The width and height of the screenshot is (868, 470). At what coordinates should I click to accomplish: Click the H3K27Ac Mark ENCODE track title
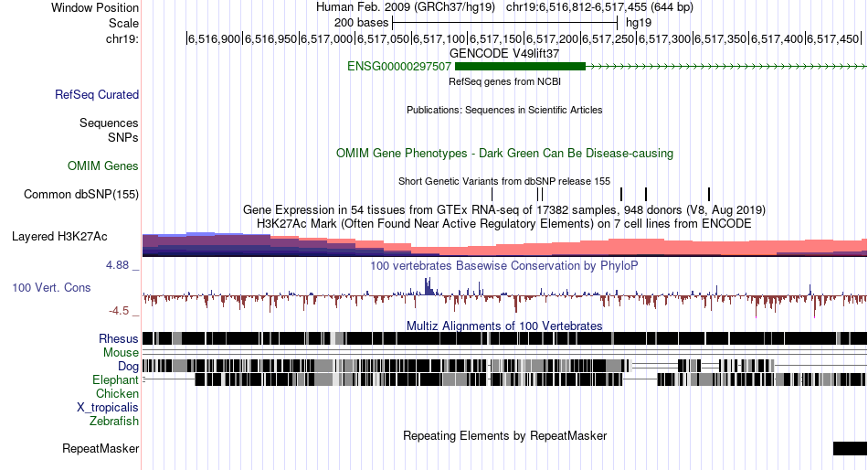pyautogui.click(x=504, y=224)
